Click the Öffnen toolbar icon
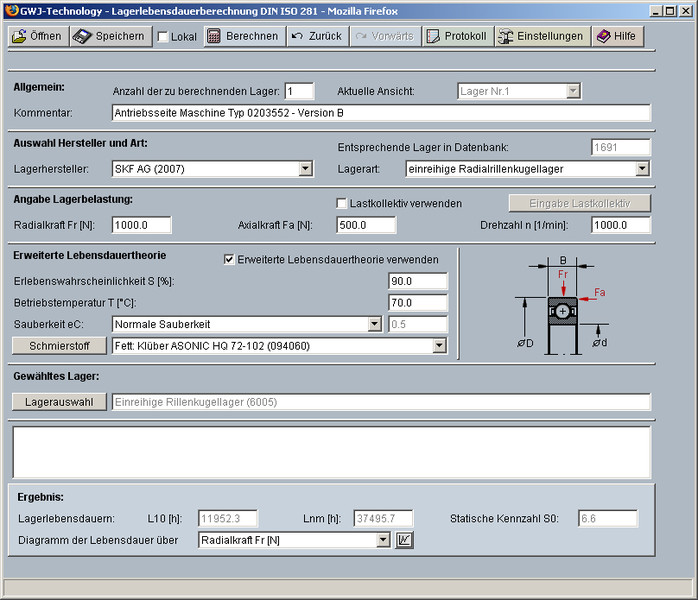This screenshot has height=600, width=698. [x=20, y=36]
